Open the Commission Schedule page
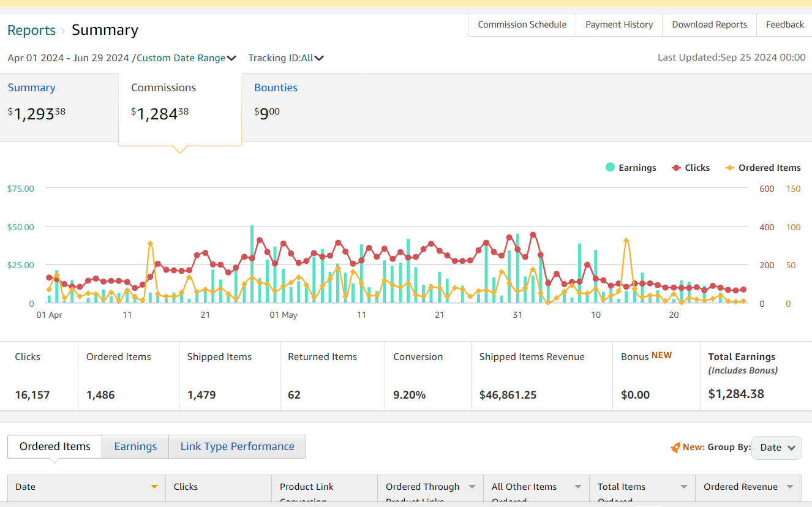 click(x=522, y=24)
